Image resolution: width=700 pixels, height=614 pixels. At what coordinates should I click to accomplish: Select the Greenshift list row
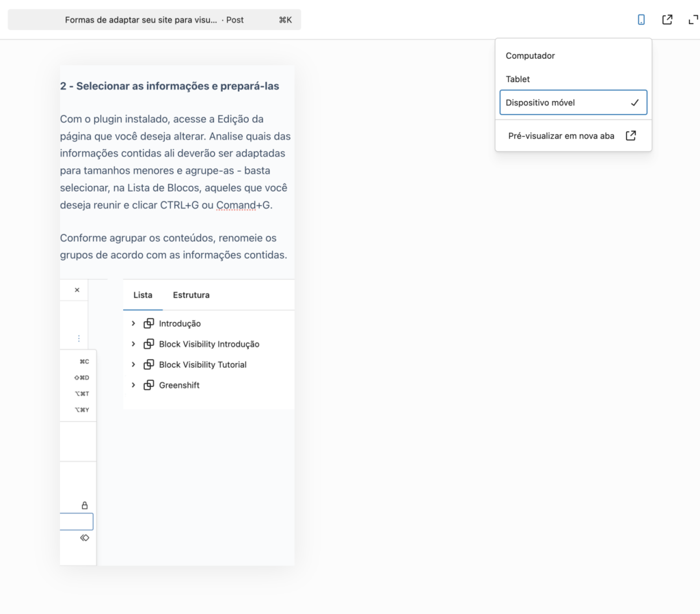(x=209, y=385)
